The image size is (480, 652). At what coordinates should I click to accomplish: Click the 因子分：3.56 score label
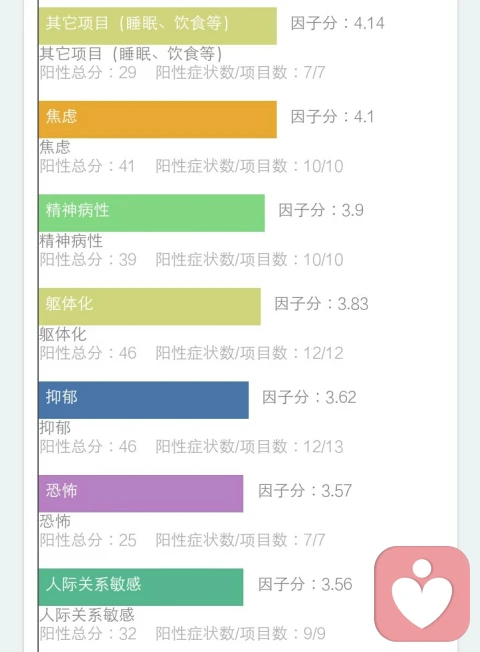click(x=305, y=584)
